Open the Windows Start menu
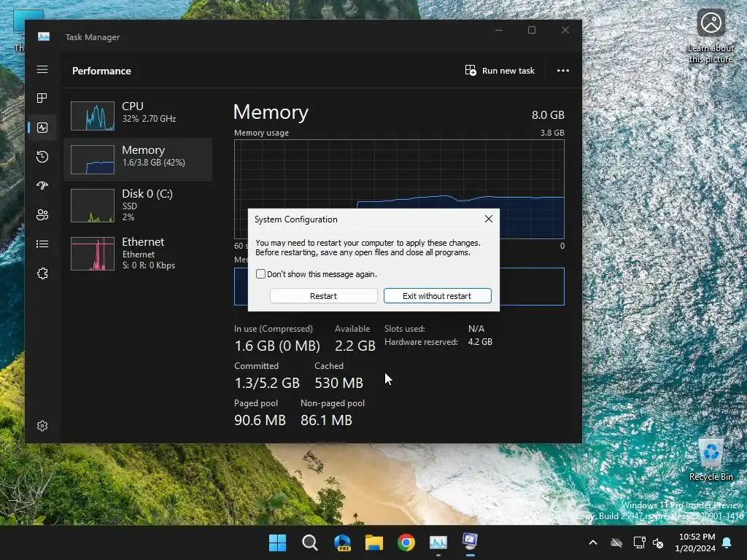The image size is (747, 560). [277, 542]
